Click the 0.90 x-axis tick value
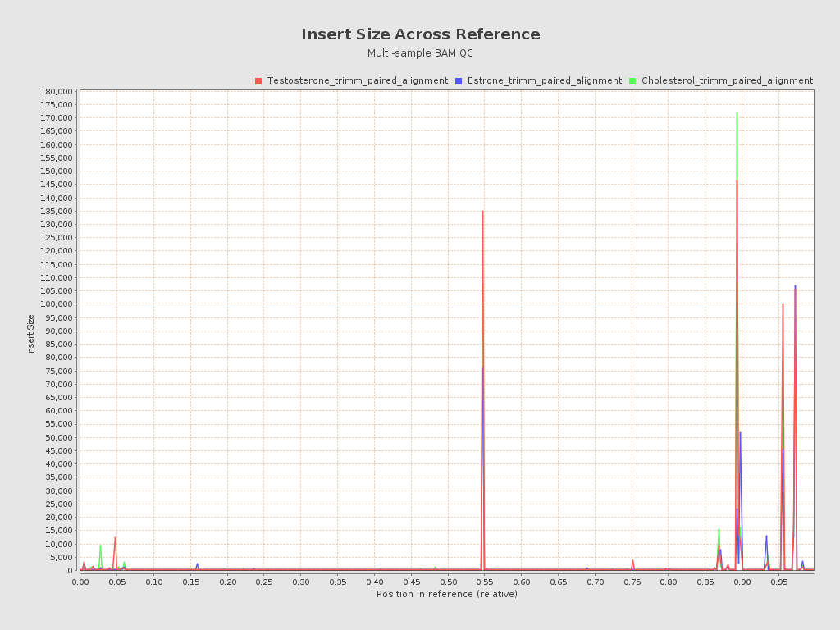 click(742, 582)
